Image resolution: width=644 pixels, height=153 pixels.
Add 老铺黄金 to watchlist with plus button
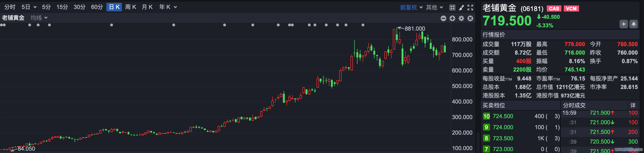[624, 24]
